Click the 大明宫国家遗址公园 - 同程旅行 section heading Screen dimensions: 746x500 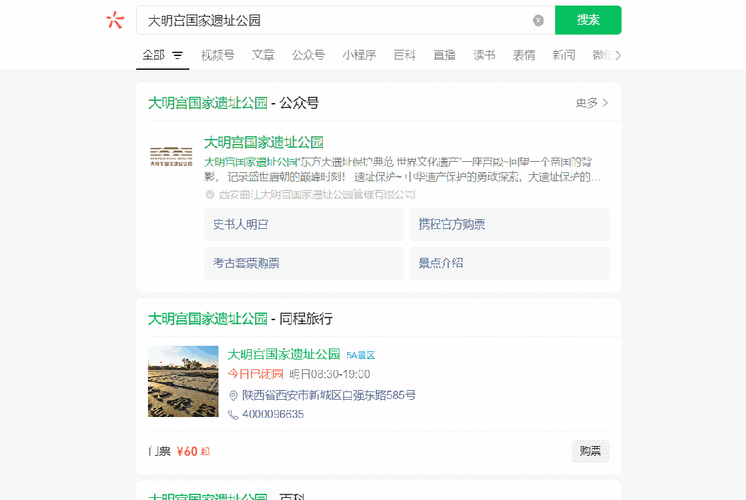tap(240, 319)
